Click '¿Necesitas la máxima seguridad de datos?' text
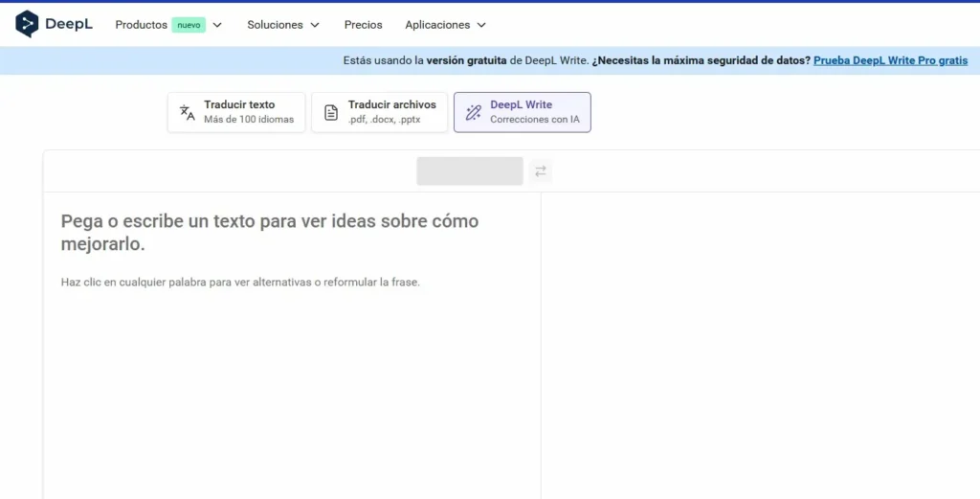 702,60
